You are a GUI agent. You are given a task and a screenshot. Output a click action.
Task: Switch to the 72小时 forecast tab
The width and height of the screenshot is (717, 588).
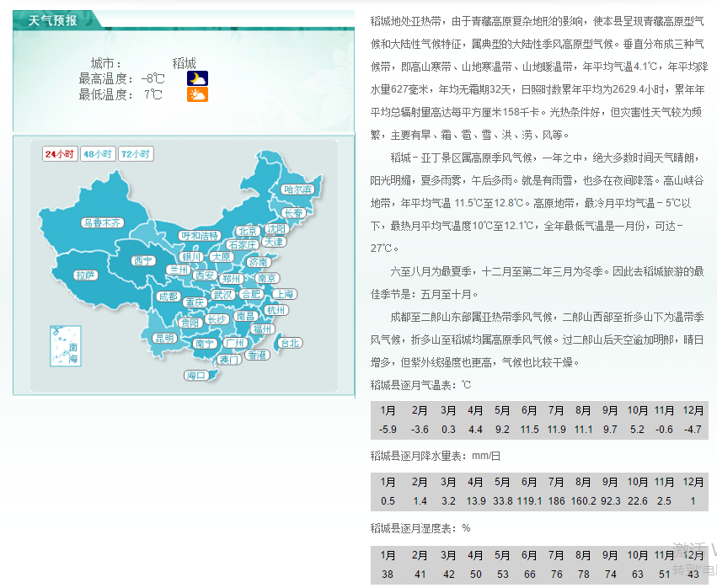point(136,154)
